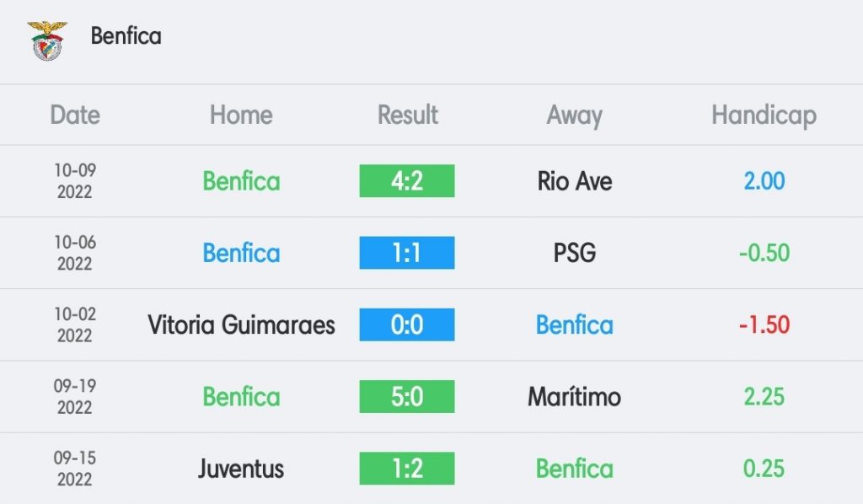Click the Vitoria Guimaraes home team
Image resolution: width=863 pixels, height=504 pixels.
coord(241,324)
